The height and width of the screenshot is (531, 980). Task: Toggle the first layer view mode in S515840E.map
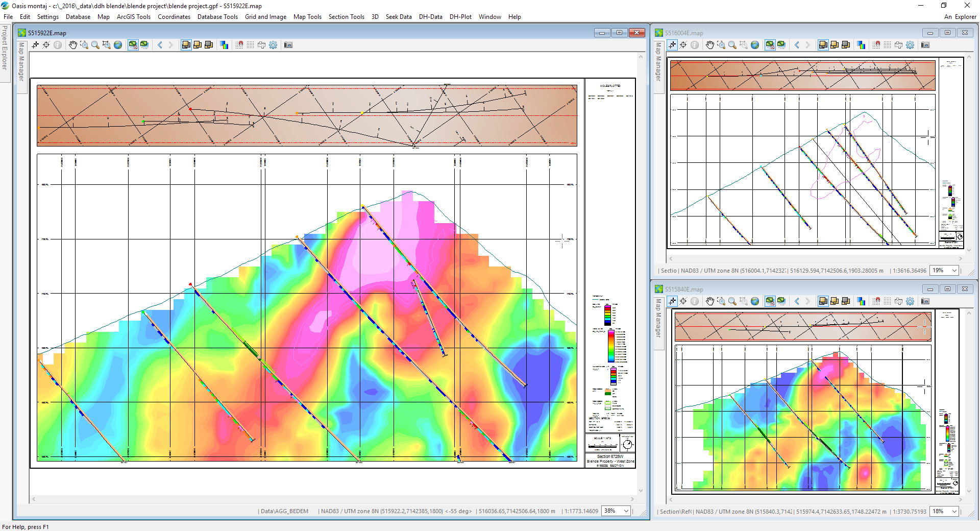pos(823,301)
